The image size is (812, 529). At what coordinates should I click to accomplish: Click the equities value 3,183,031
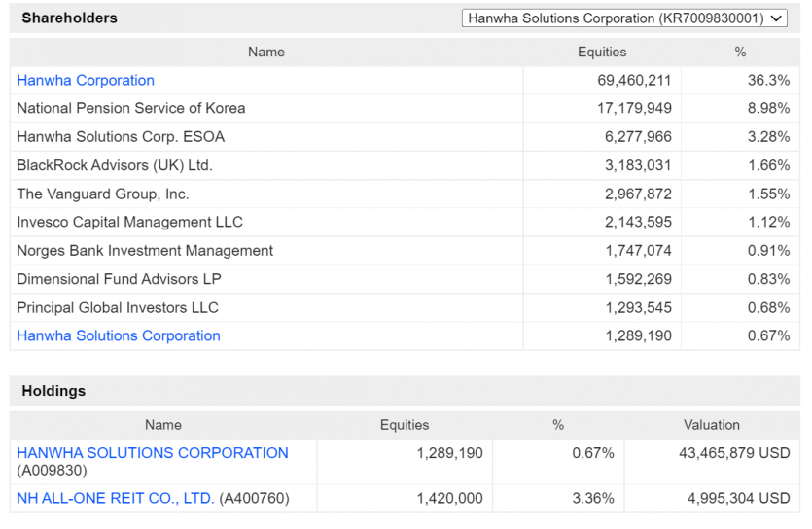pos(638,165)
